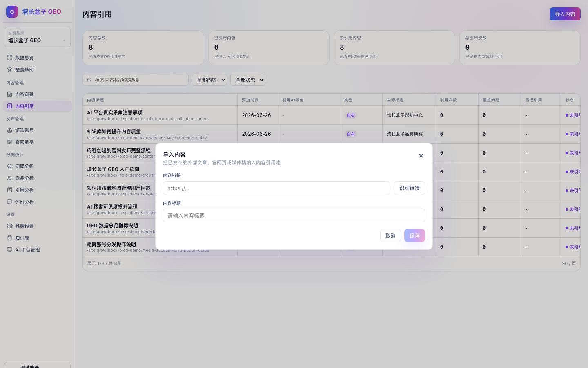Image resolution: width=588 pixels, height=368 pixels.
Task: Click the 导入内容 button at top right
Action: [x=565, y=14]
